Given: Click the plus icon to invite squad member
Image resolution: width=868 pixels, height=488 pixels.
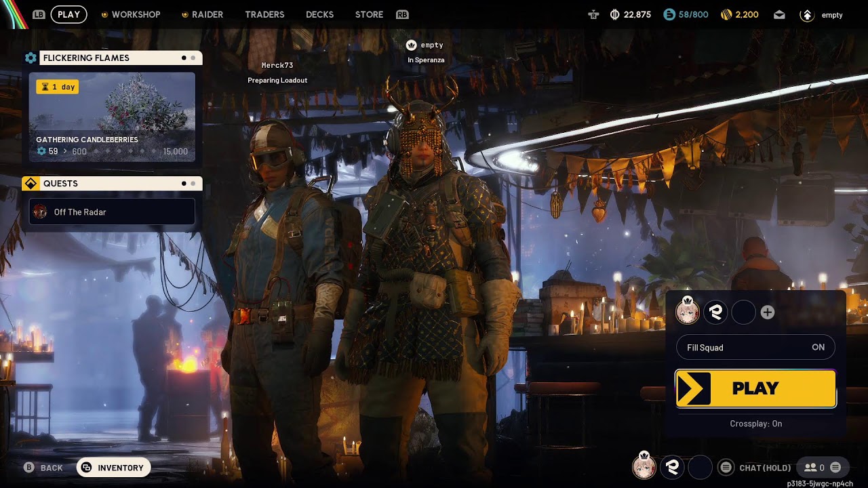Looking at the screenshot, I should (x=768, y=312).
